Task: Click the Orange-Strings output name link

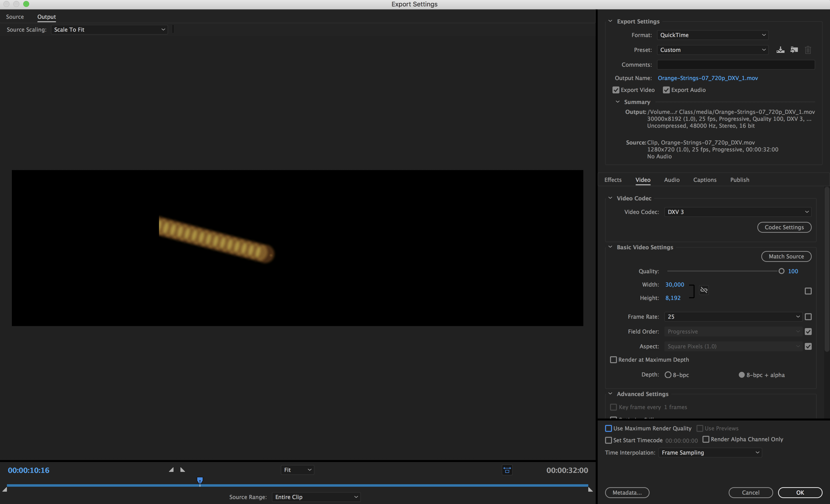Action: pos(707,78)
